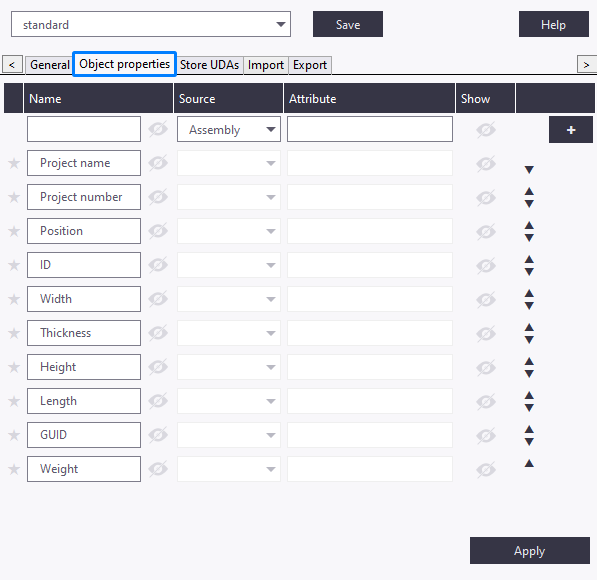Toggle Show column eye for Length

(486, 401)
